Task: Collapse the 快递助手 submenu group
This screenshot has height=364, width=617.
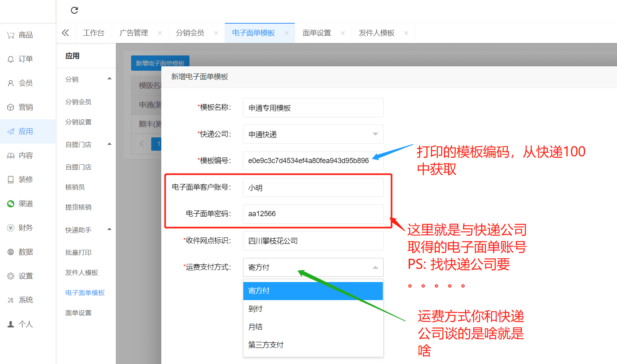Action: 109,229
